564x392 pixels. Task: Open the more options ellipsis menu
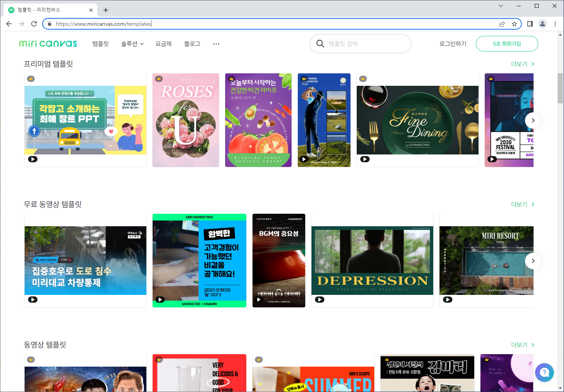coord(216,44)
